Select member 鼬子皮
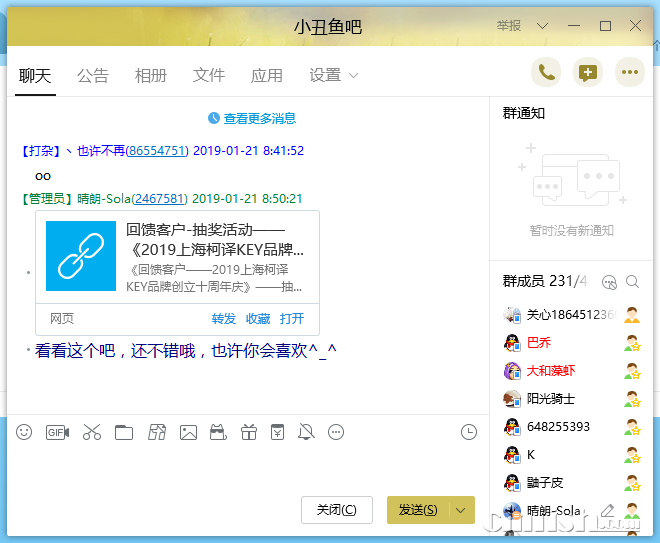 pyautogui.click(x=571, y=483)
